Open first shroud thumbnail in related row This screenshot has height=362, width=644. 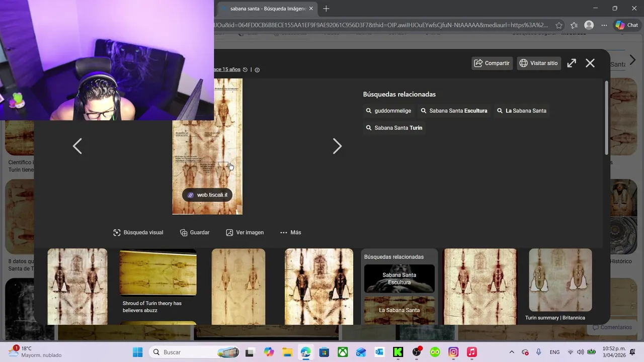pyautogui.click(x=77, y=287)
